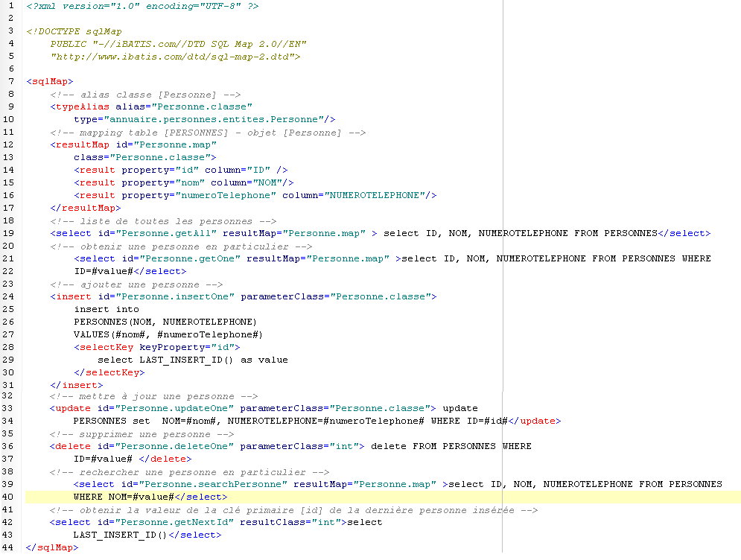Click 'VALUES(#nom#, #numeroTelephone#)' on line 27
The image size is (741, 560).
click(168, 335)
